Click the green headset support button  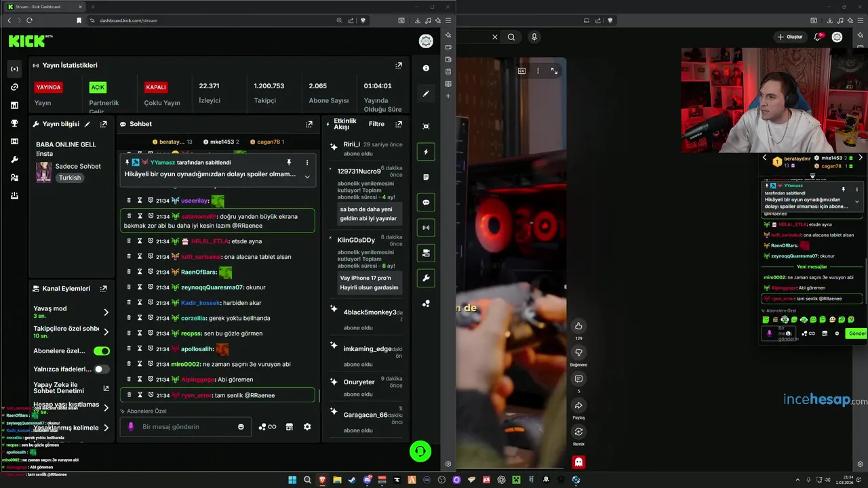click(420, 451)
